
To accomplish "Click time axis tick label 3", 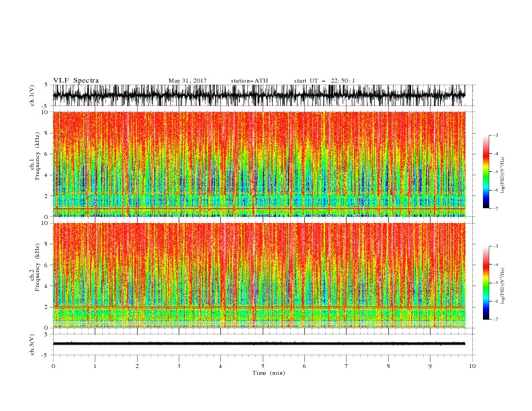I will (x=179, y=366).
